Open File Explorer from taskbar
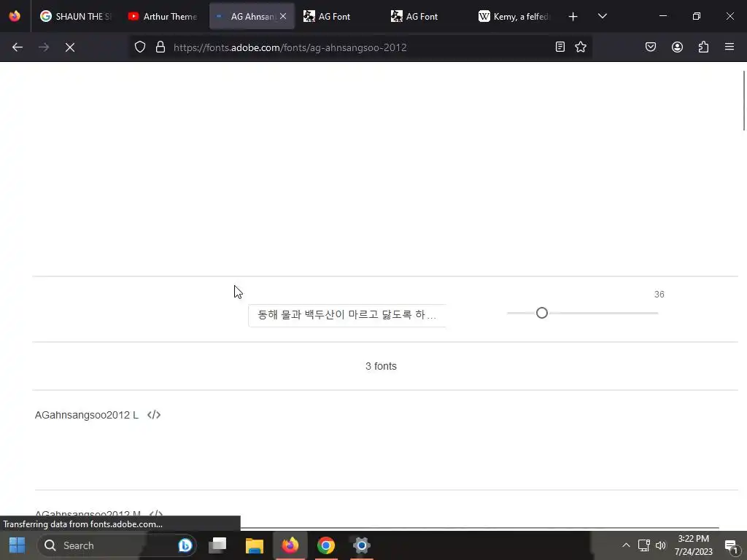 255,545
